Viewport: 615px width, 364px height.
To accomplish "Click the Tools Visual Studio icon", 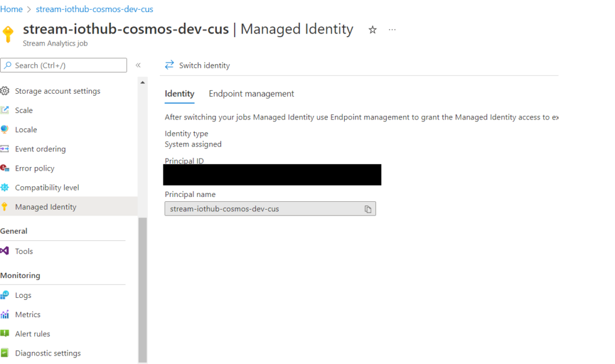I will click(5, 251).
